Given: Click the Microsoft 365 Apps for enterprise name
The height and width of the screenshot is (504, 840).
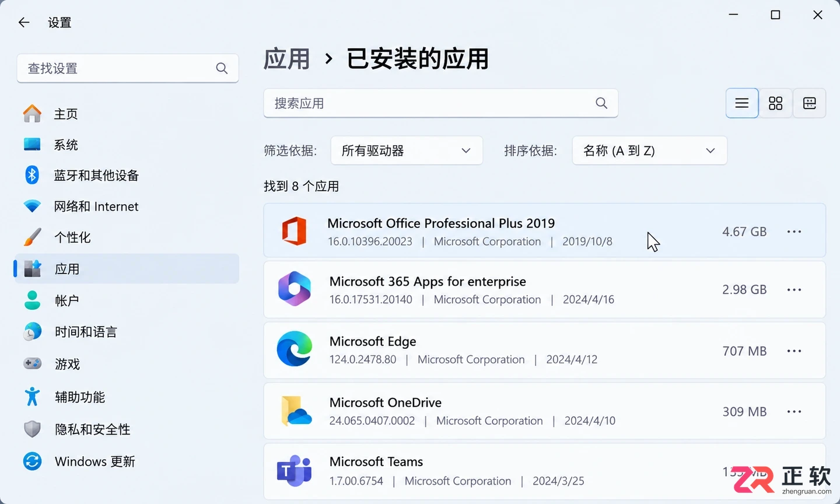Looking at the screenshot, I should (x=428, y=282).
